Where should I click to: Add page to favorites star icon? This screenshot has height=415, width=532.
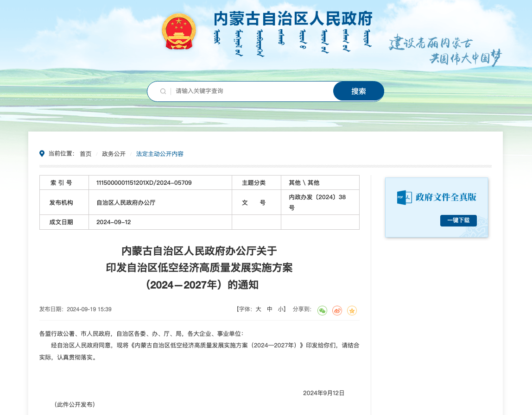pos(352,311)
